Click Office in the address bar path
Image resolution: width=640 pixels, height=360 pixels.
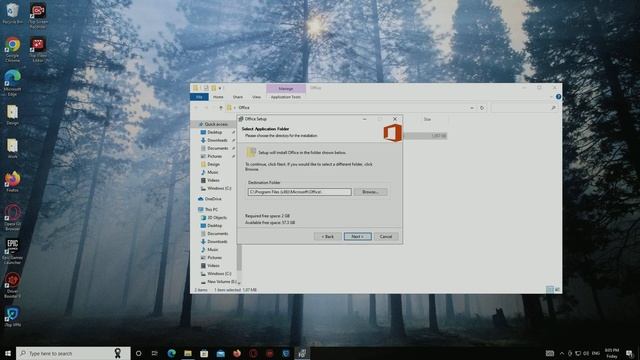[244, 108]
